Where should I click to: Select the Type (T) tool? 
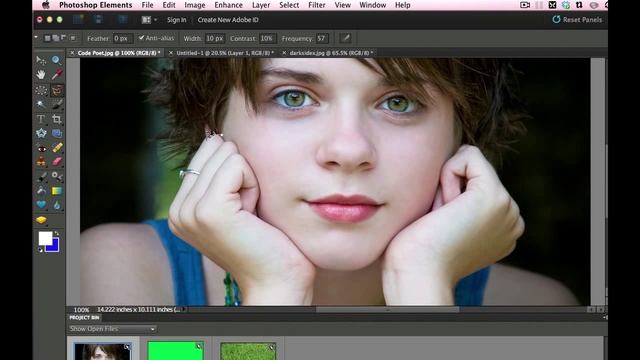pyautogui.click(x=41, y=119)
